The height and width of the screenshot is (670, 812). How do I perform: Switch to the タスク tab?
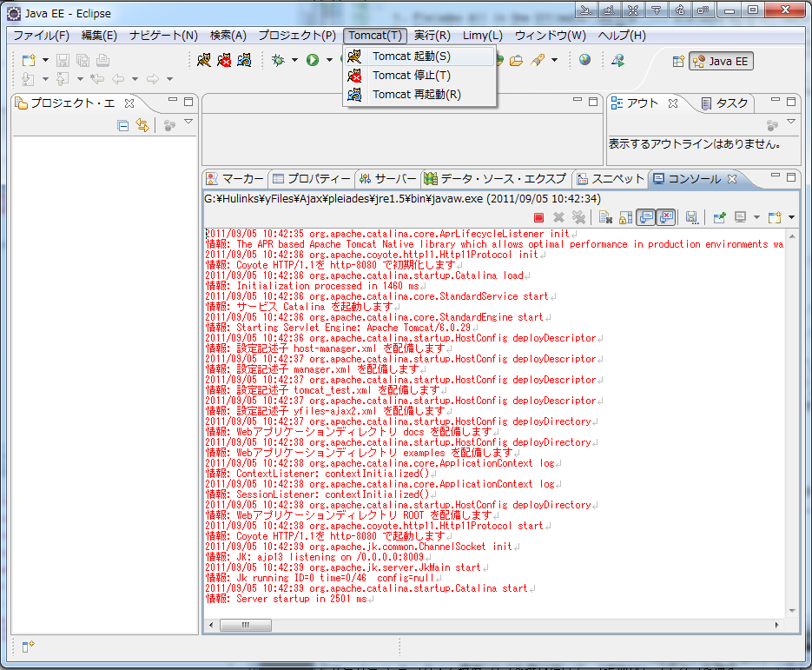point(725,103)
